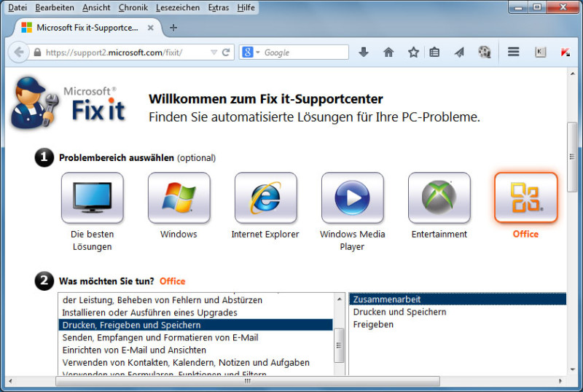583x392 pixels.
Task: Click the horizontal scroll right arrow
Action: click(560, 381)
